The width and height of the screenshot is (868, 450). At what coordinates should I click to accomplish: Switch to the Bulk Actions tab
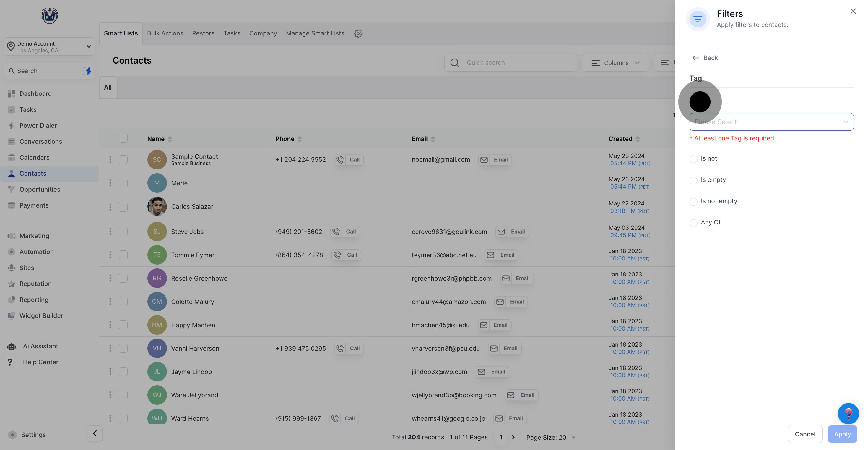[x=165, y=33]
